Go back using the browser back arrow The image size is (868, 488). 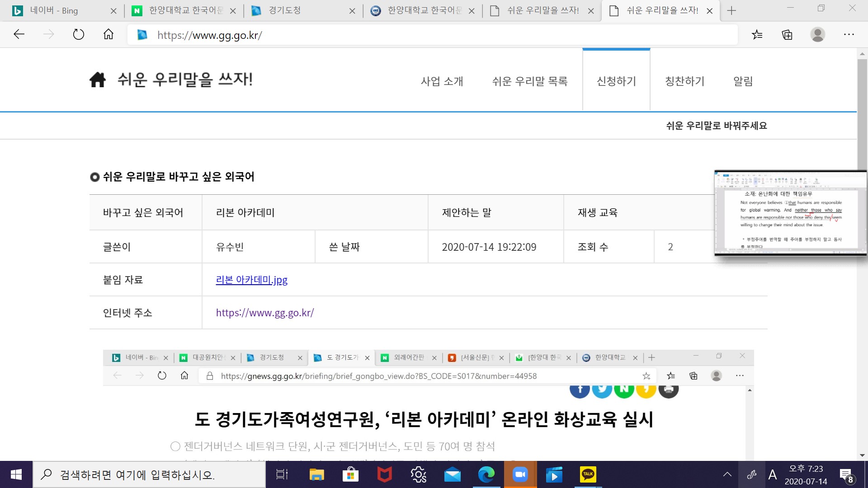19,34
